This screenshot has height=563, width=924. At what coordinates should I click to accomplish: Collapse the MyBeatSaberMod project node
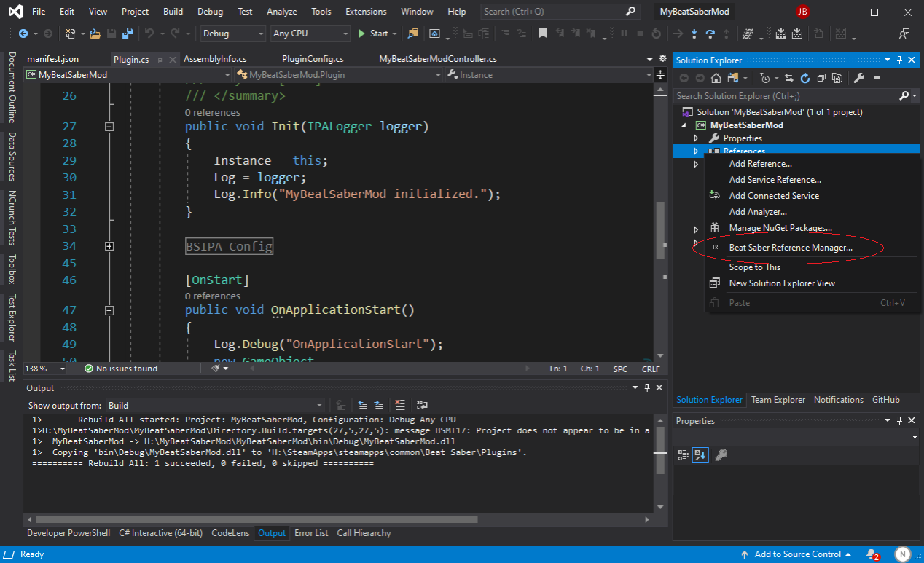[684, 125]
